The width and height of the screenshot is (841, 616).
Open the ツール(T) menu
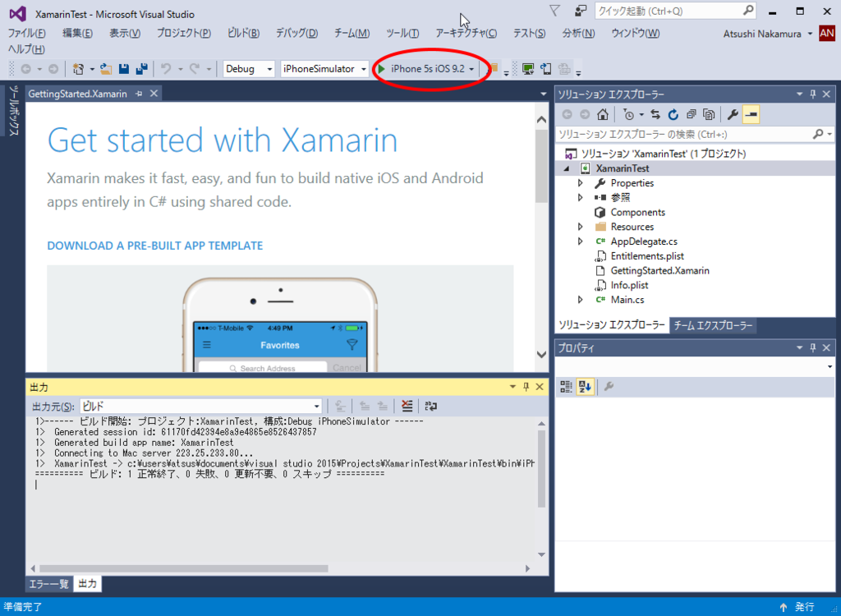click(x=402, y=34)
